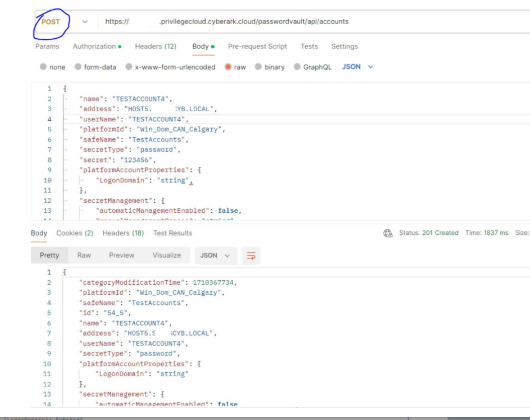
Task: Click the response "id": "54_5" line
Action: (105, 313)
